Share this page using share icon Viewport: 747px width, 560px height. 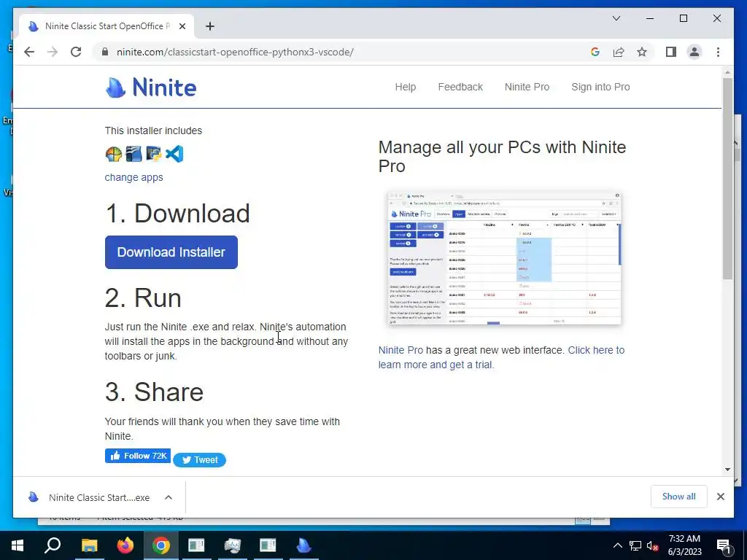pos(619,52)
